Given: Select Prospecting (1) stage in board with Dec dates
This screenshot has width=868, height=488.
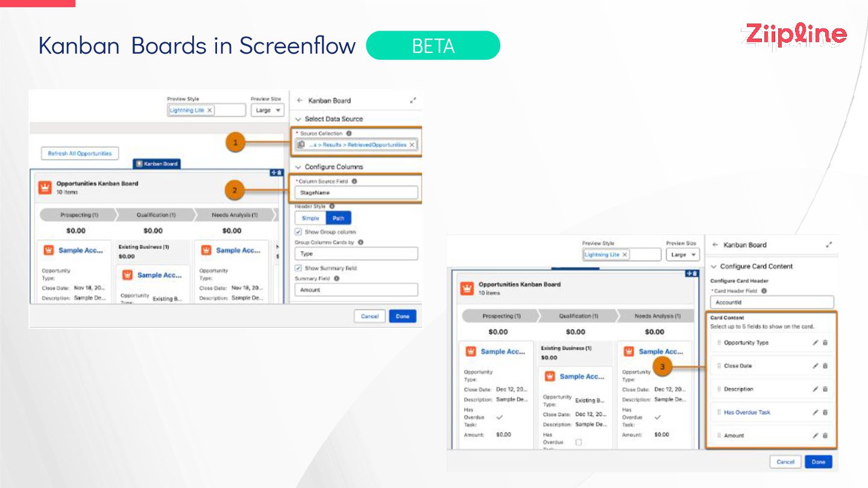Looking at the screenshot, I should [x=501, y=316].
